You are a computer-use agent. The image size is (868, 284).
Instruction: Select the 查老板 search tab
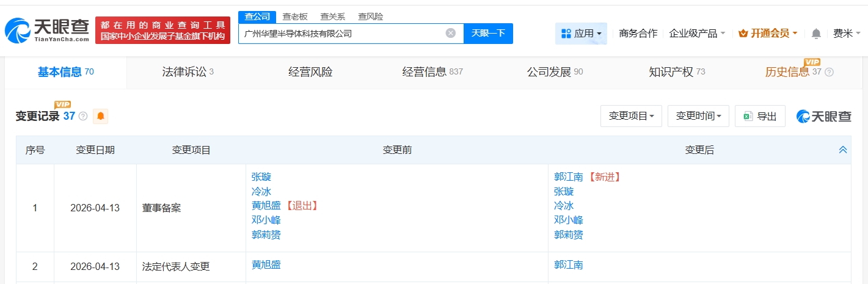point(295,16)
